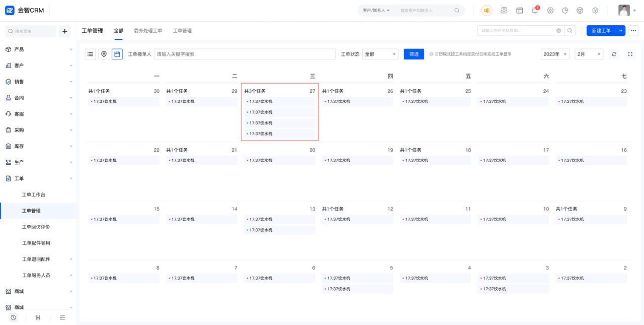Screen dimensions: 644x325
Task: Focus the 工单接单人 keyword search field
Action: tap(245, 54)
